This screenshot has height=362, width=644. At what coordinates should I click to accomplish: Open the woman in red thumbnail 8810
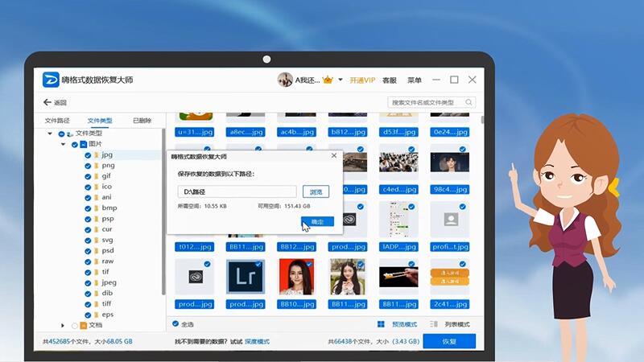click(296, 277)
